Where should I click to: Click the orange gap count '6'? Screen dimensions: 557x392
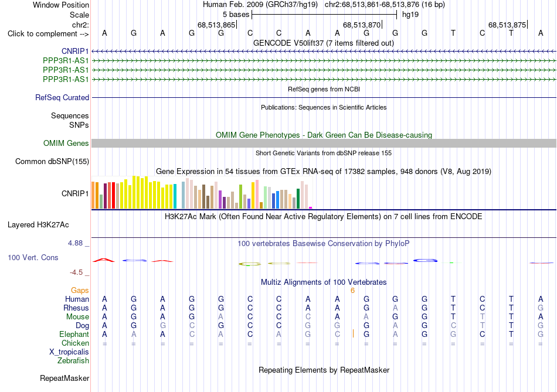tap(352, 291)
